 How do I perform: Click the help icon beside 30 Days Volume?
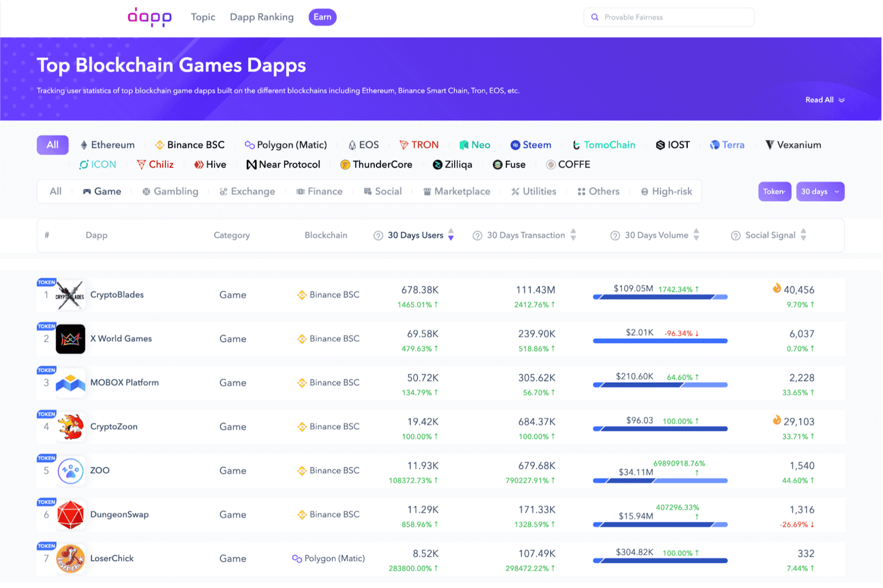[x=615, y=236]
